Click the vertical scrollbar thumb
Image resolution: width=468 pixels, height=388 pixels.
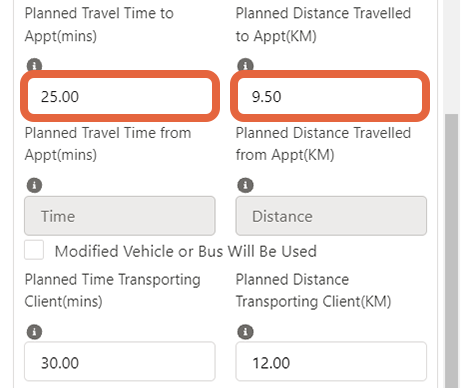(452, 251)
